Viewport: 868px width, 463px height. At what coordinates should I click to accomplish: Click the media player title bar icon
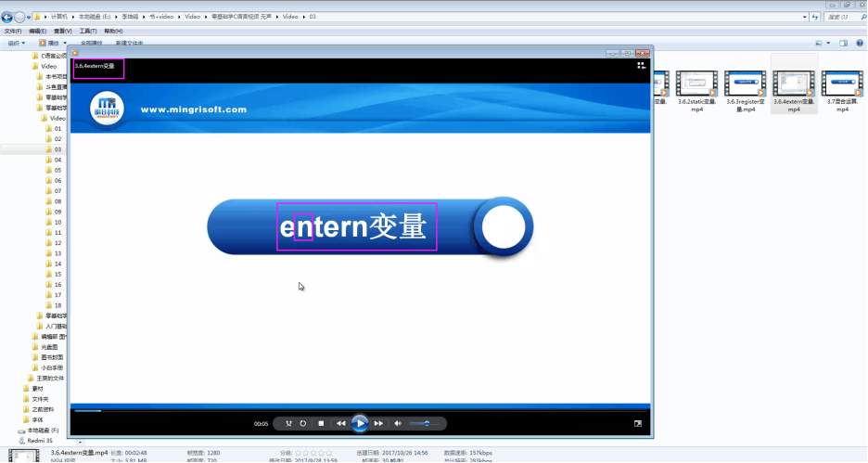pos(75,53)
